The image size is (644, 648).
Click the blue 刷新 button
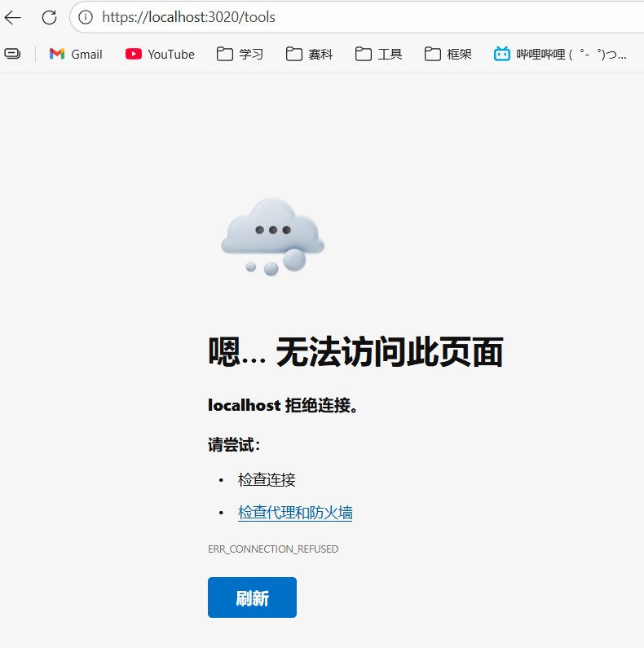(x=252, y=597)
